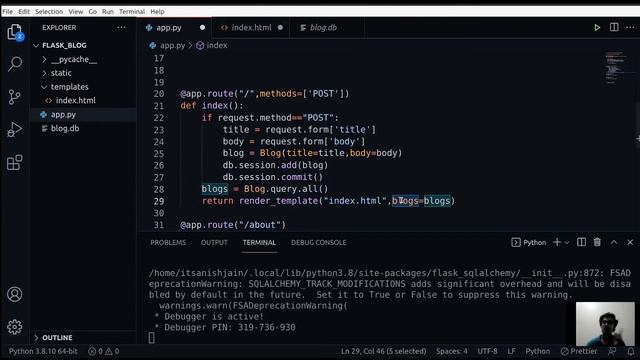Viewport: 640px width, 360px height.
Task: Expand the __pycache__ folder
Action: 74,59
